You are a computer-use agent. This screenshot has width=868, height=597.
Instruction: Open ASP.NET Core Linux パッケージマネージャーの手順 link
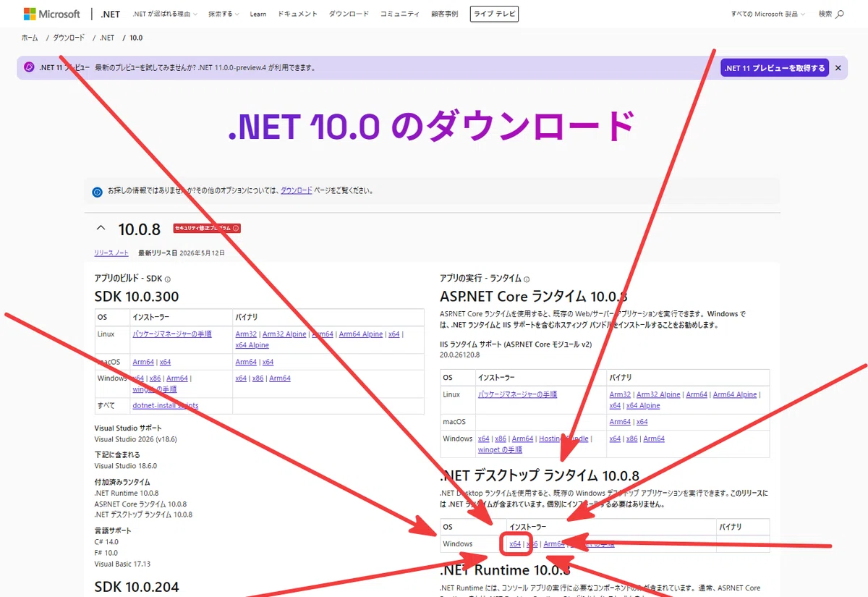pos(518,394)
